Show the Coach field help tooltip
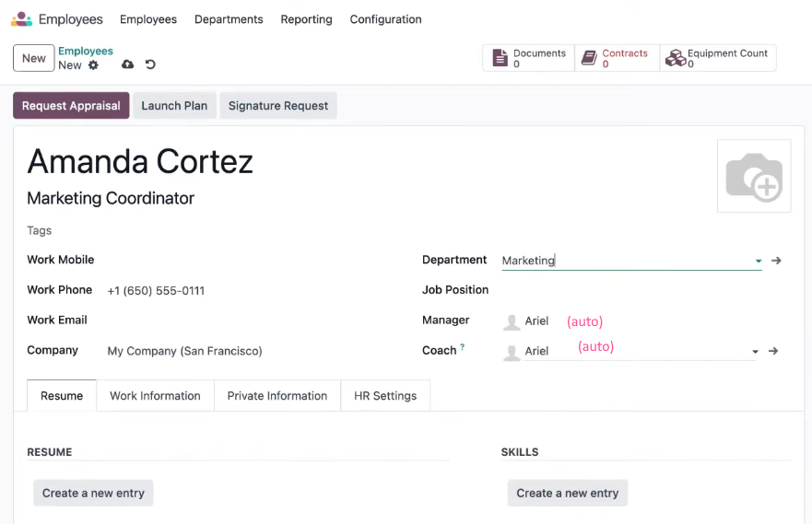Screen dimensions: 812x524 coord(463,347)
